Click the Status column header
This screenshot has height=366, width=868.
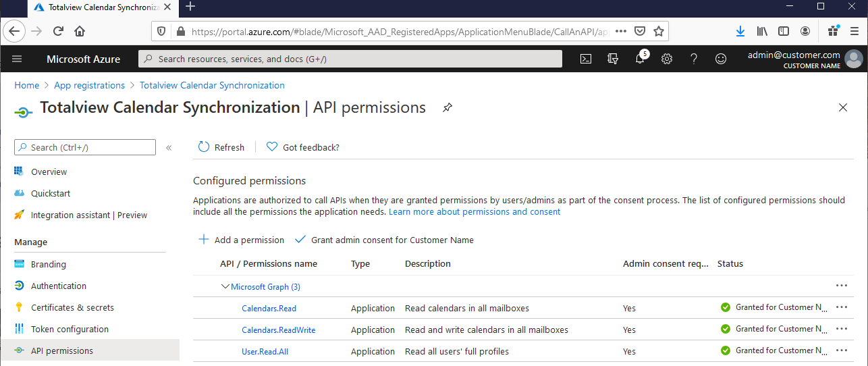coord(730,263)
